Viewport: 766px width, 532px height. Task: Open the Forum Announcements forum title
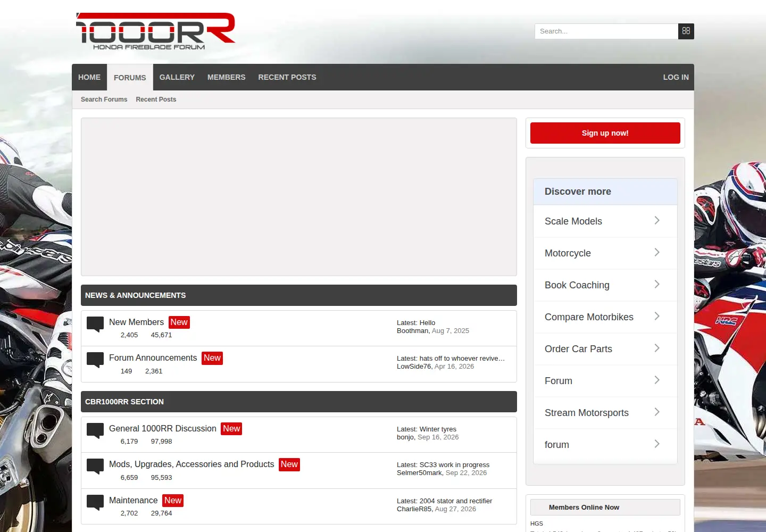tap(153, 358)
